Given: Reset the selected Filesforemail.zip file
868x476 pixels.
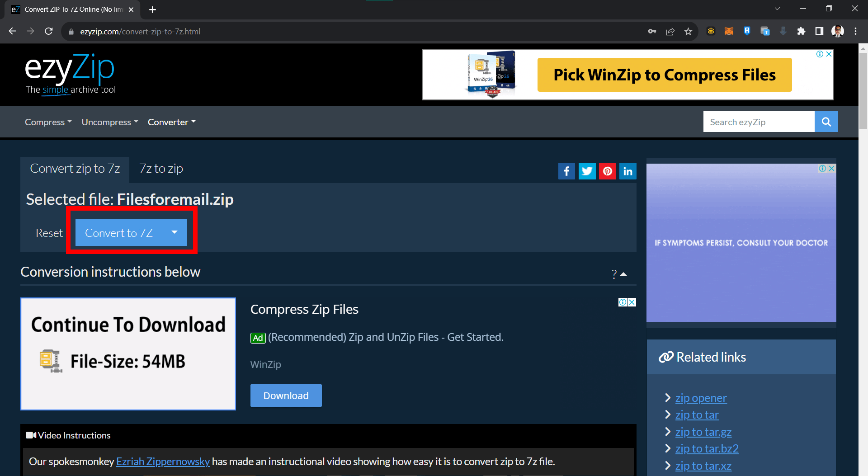Looking at the screenshot, I should pyautogui.click(x=49, y=232).
